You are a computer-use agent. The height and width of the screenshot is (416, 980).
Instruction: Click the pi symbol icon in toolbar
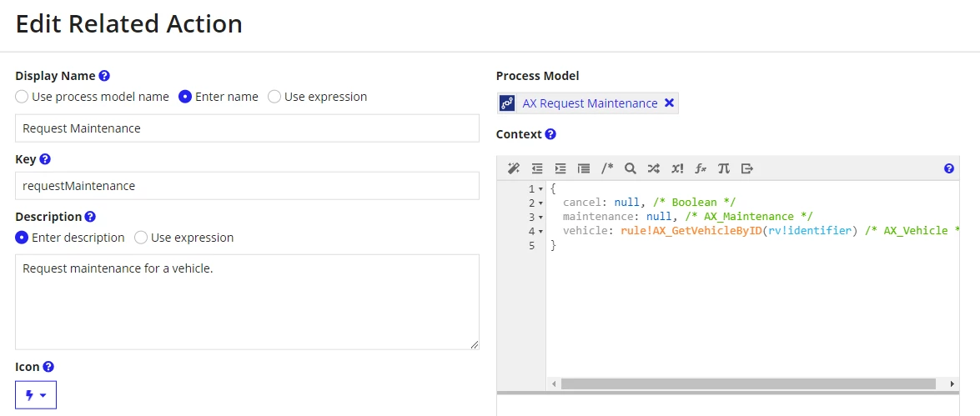[724, 168]
